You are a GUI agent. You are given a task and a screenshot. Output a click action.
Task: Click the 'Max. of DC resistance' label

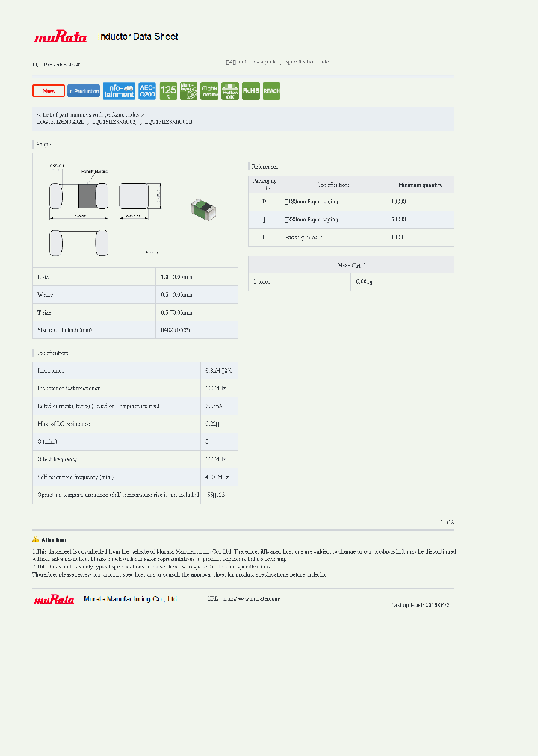64,424
